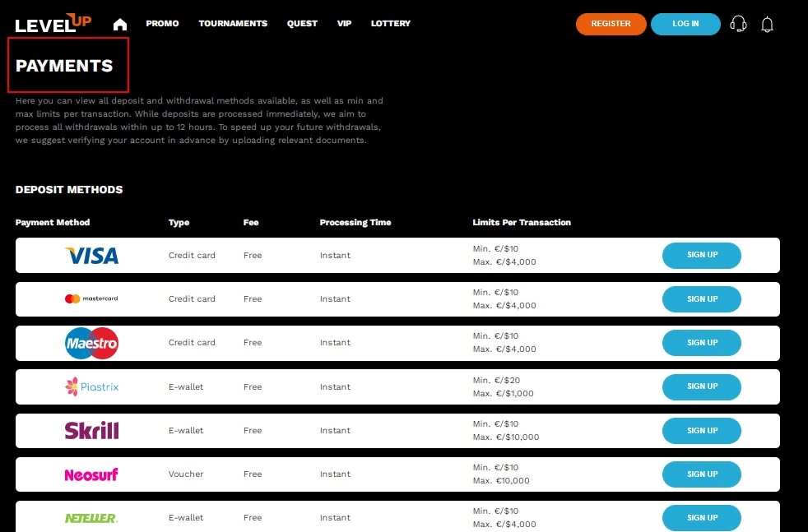The height and width of the screenshot is (532, 808).
Task: Click Credit card type in Mastercard row
Action: (x=192, y=299)
